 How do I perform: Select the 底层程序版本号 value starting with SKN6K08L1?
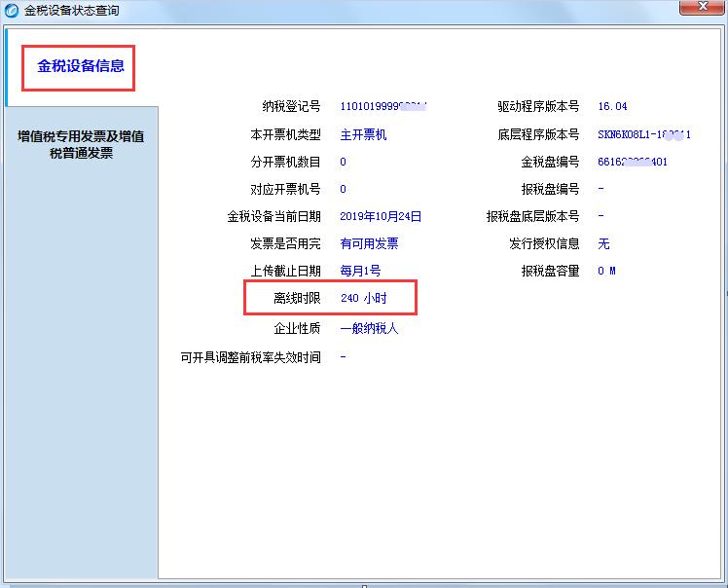(x=643, y=134)
